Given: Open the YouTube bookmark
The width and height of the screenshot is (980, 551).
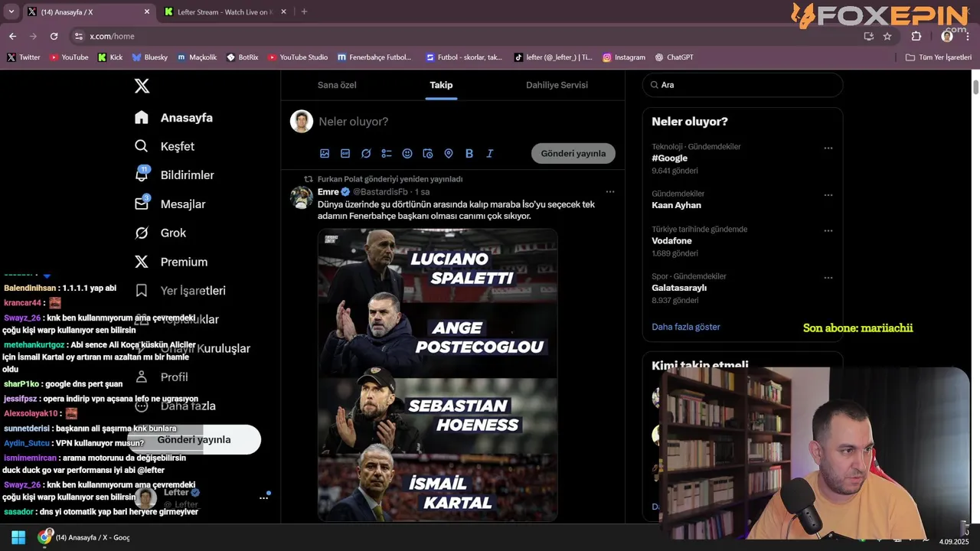Looking at the screenshot, I should [69, 57].
